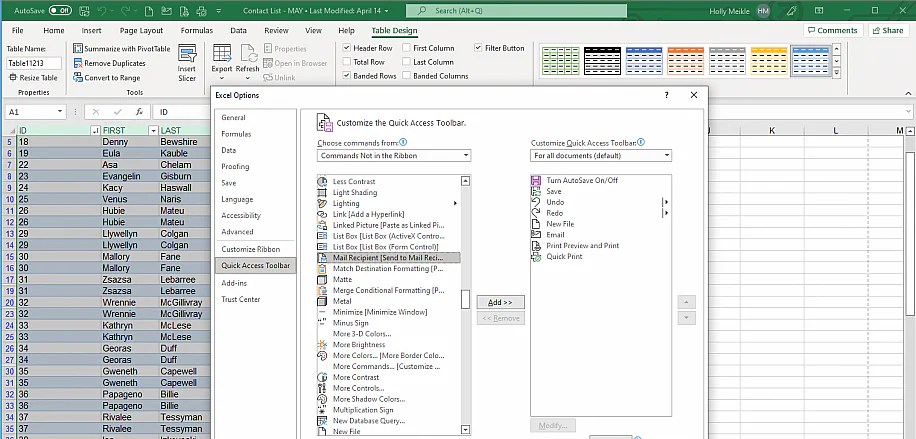Viewport: 916px width, 439px height.
Task: Apply the green table style thumbnail
Action: 561,61
